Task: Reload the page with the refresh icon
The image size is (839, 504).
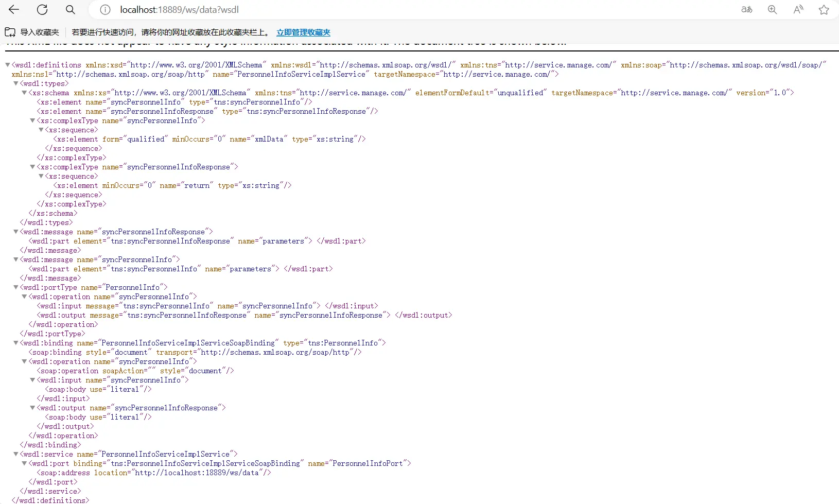Action: coord(42,9)
